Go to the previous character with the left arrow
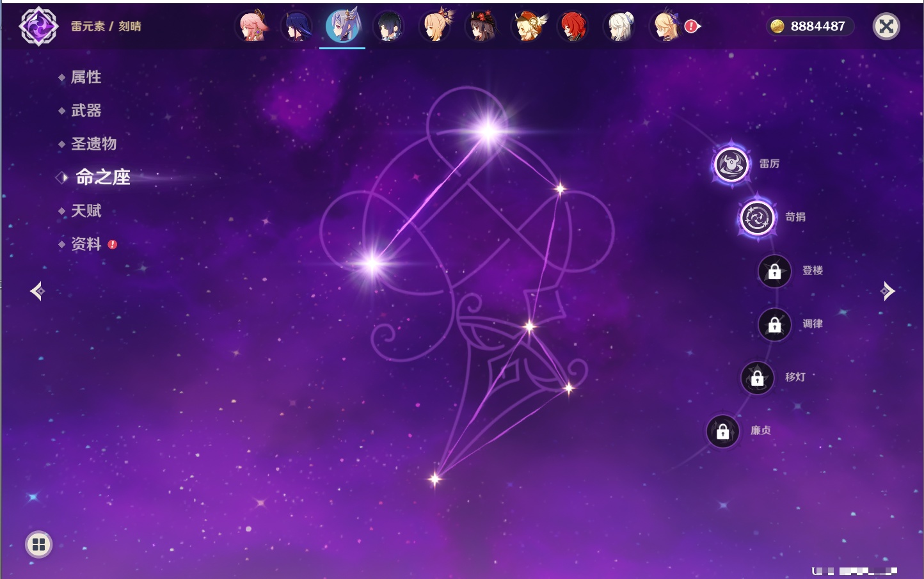The height and width of the screenshot is (579, 924). [37, 291]
